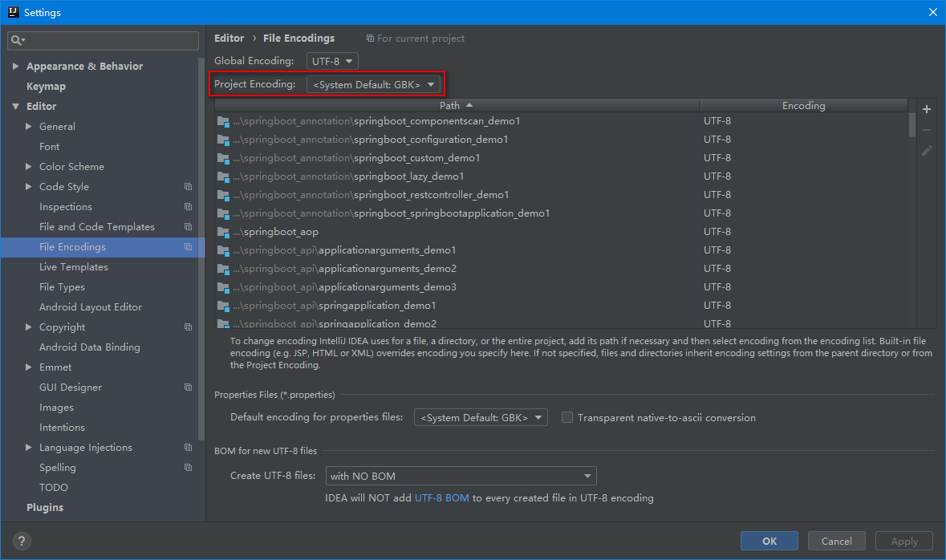This screenshot has width=946, height=560.
Task: Click IntelliJ logo in title bar
Action: 13,12
